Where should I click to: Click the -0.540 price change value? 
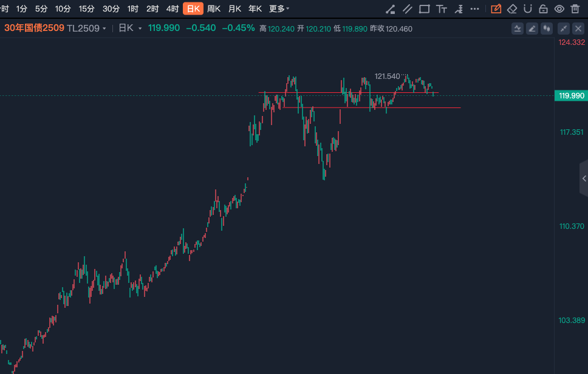[201, 28]
